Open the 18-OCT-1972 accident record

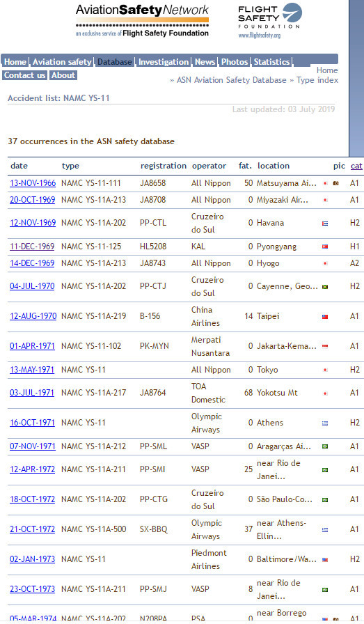point(32,499)
